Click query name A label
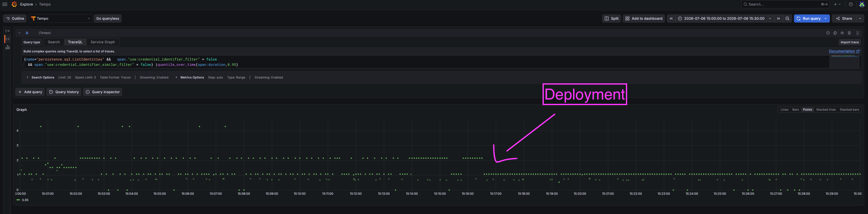This screenshot has width=868, height=214. tap(27, 33)
